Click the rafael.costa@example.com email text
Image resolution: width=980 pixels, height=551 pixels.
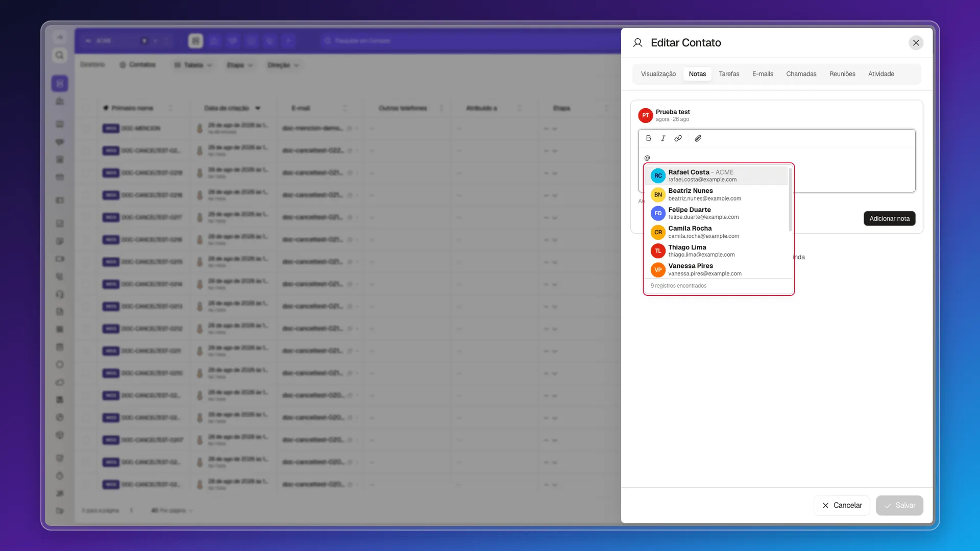(x=702, y=180)
